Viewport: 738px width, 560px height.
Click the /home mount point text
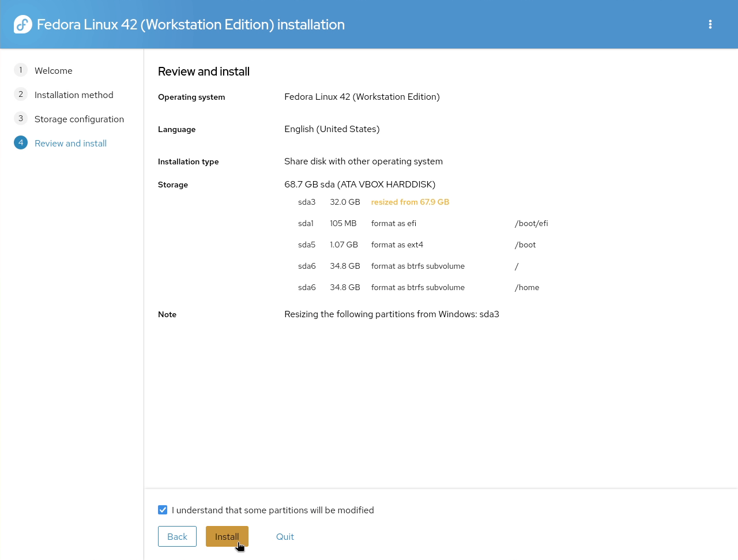click(527, 287)
